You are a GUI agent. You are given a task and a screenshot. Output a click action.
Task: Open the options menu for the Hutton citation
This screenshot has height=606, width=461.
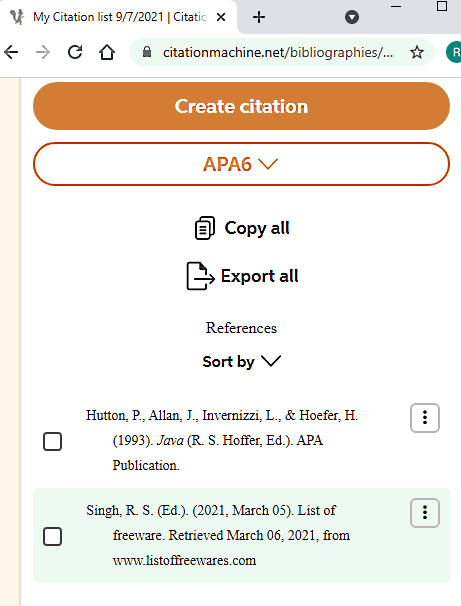click(425, 418)
